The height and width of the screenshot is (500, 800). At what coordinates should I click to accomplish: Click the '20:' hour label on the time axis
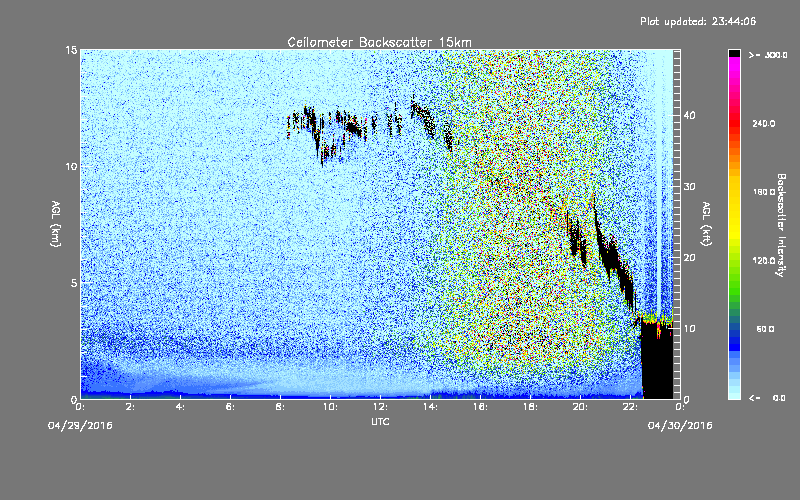[x=580, y=407]
